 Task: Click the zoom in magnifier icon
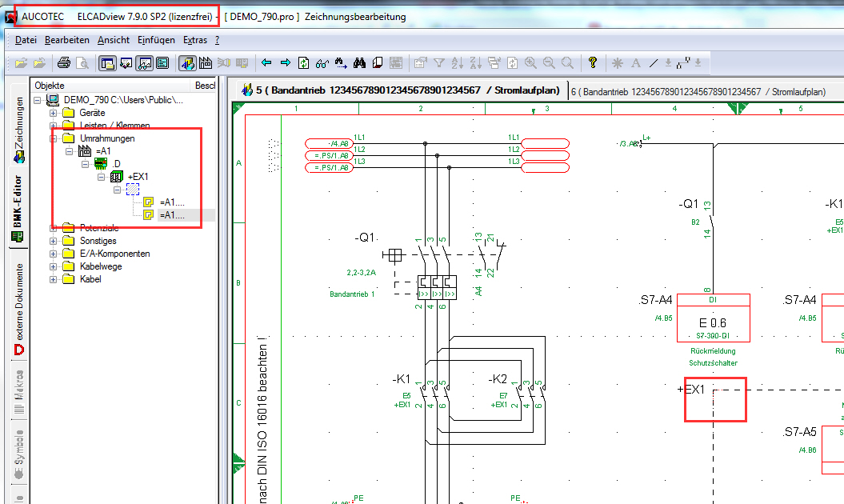click(530, 63)
